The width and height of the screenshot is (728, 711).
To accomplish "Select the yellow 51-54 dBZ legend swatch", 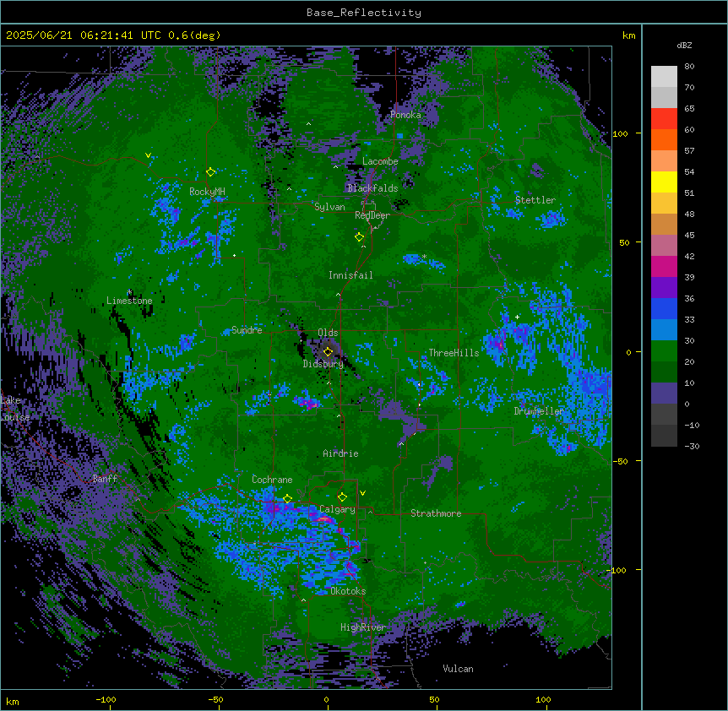I will pyautogui.click(x=664, y=182).
